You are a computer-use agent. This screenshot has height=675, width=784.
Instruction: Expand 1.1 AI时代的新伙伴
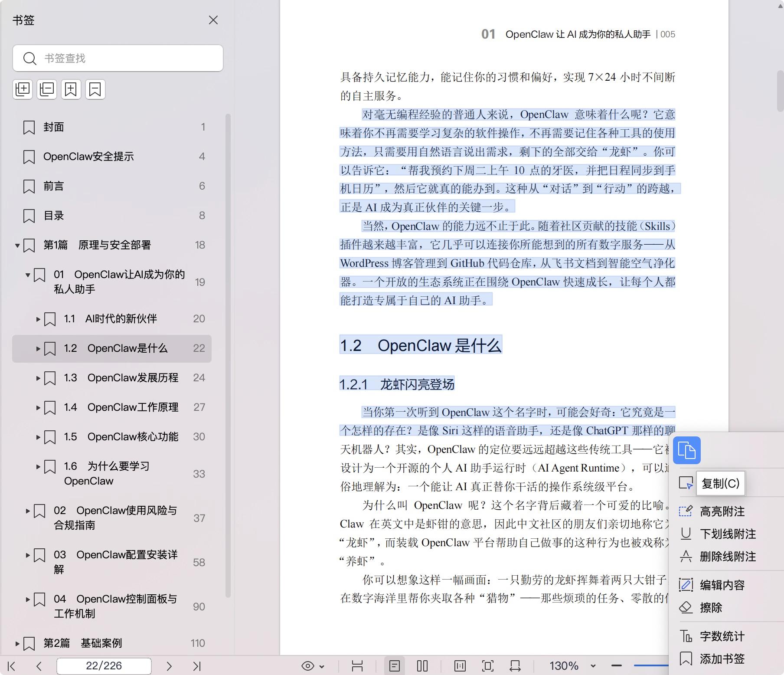38,319
